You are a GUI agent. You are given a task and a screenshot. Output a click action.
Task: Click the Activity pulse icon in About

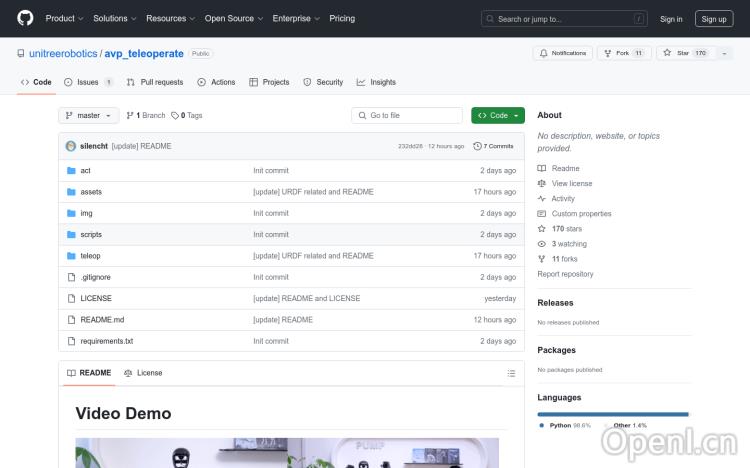pyautogui.click(x=542, y=199)
